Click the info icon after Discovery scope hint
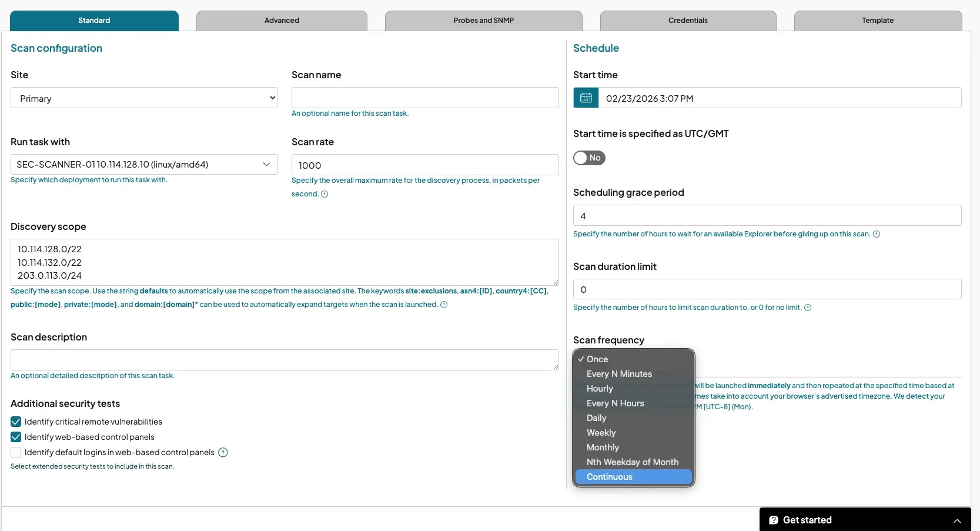The width and height of the screenshot is (980, 531). [444, 305]
